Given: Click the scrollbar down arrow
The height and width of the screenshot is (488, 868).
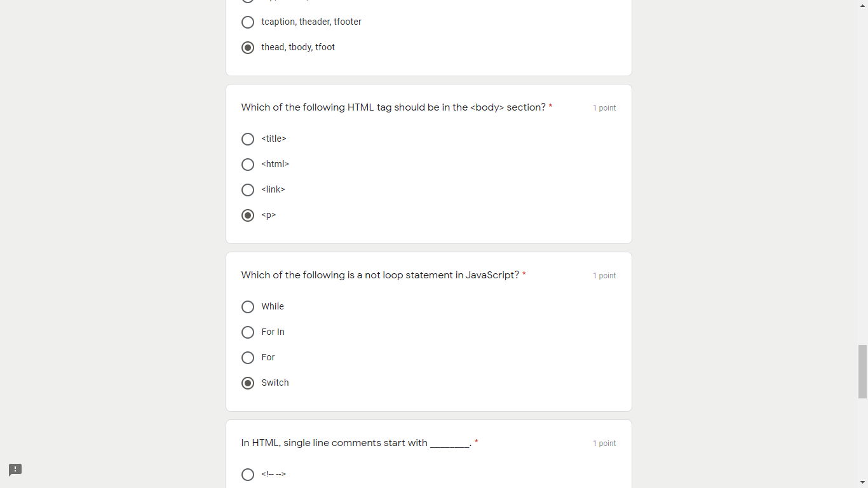Looking at the screenshot, I should (862, 482).
